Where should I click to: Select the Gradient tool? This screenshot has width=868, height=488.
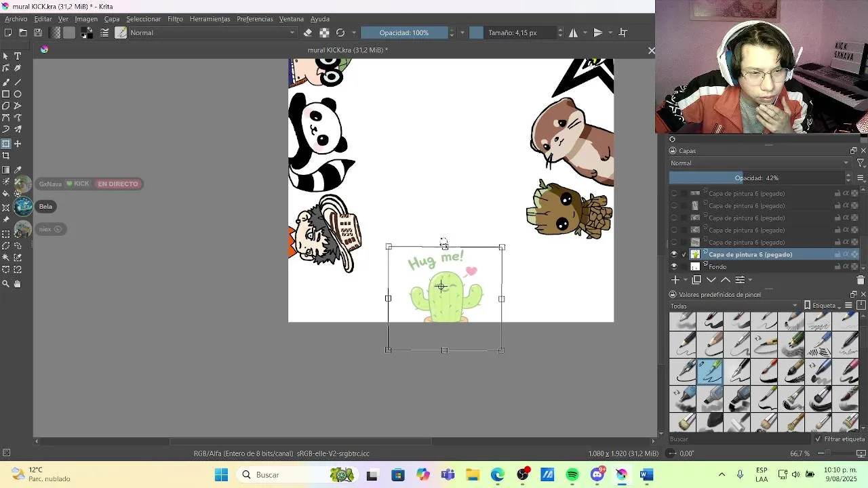coord(6,170)
